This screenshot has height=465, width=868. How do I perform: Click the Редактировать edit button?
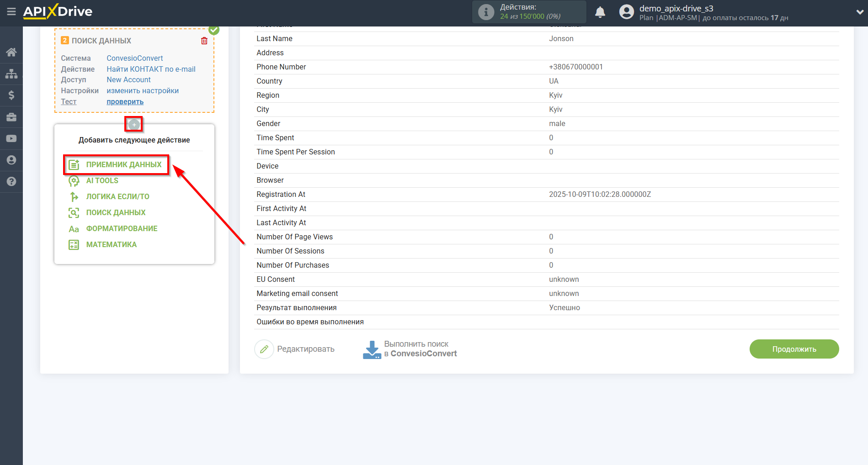point(295,349)
